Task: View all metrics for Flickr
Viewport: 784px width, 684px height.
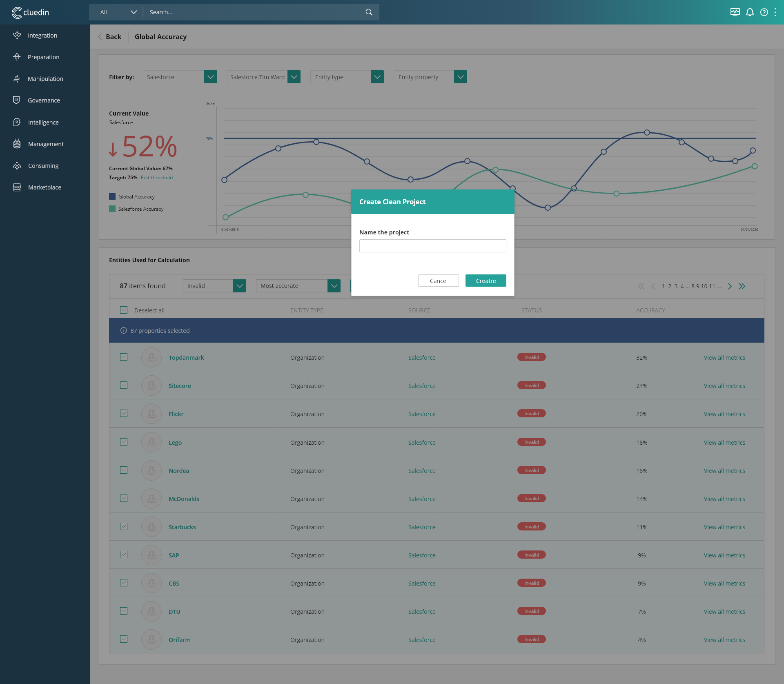Action: 724,414
